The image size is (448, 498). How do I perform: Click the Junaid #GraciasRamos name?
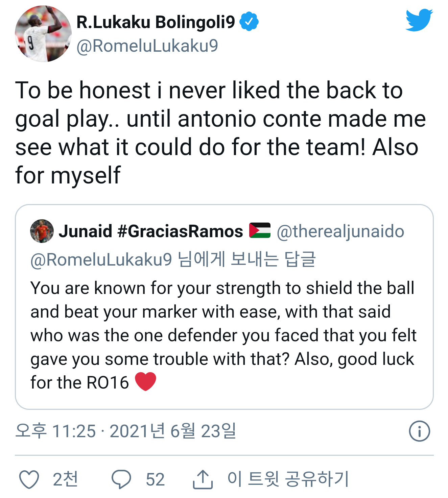(x=151, y=231)
